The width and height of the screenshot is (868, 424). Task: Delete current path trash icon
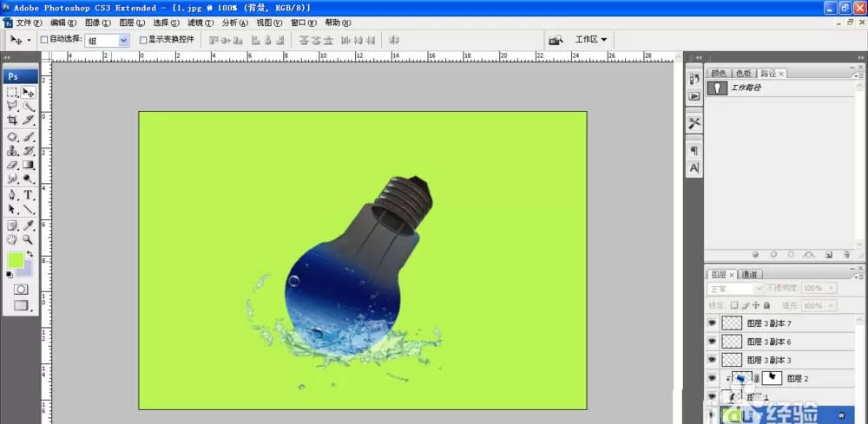[846, 255]
